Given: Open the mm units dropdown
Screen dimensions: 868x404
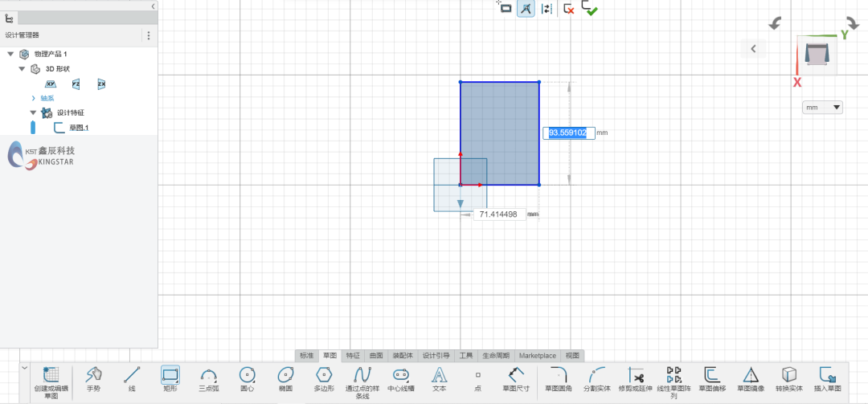Looking at the screenshot, I should tap(822, 108).
